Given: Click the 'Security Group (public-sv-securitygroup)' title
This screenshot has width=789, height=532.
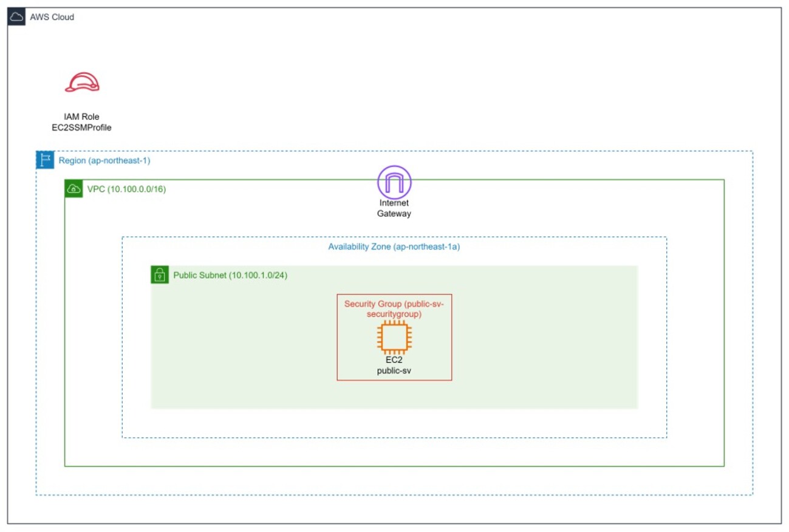Looking at the screenshot, I should tap(394, 309).
